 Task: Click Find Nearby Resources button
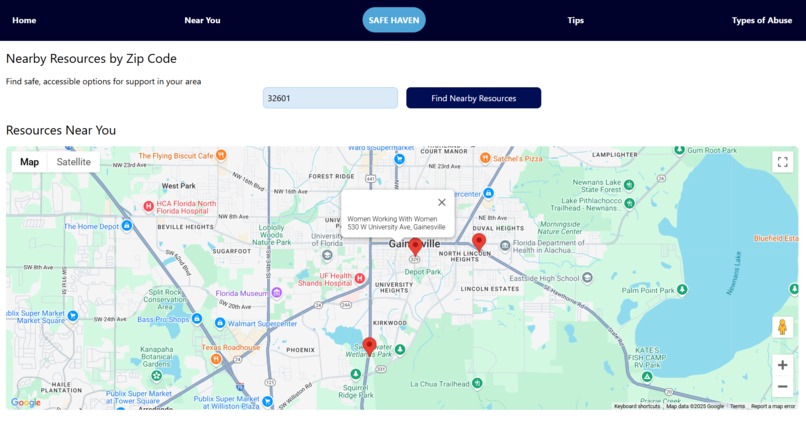point(473,98)
